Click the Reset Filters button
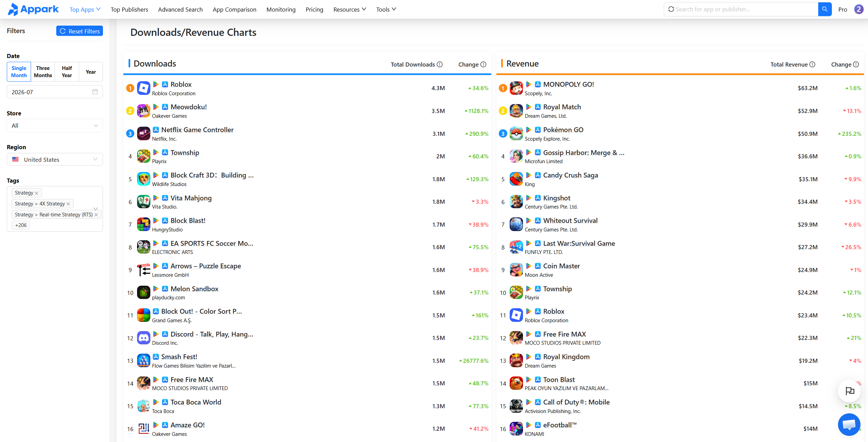 pyautogui.click(x=79, y=31)
